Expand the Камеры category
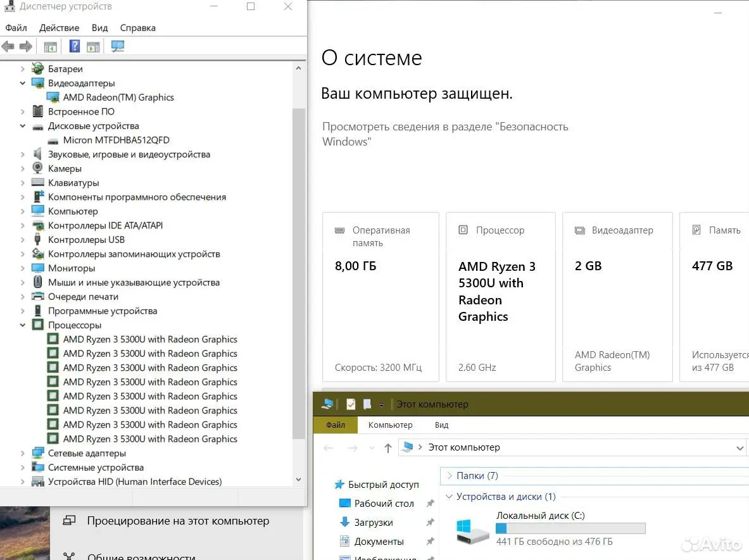 [x=22, y=168]
